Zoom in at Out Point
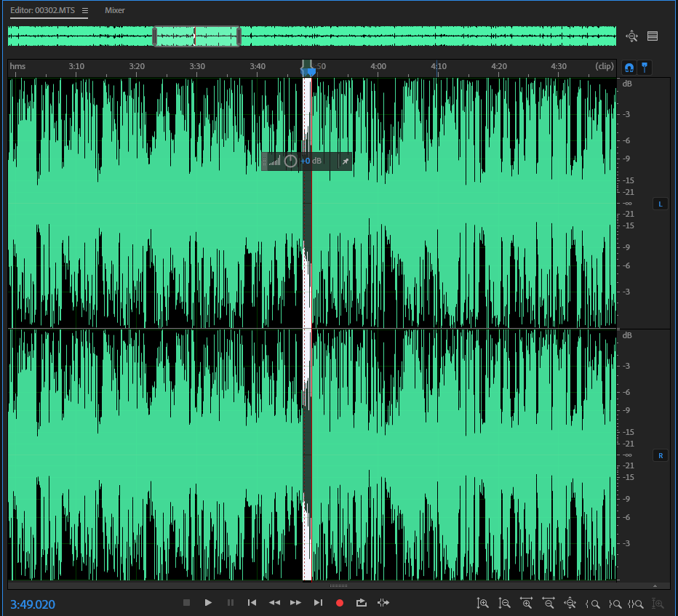This screenshot has height=616, width=678. (x=615, y=604)
